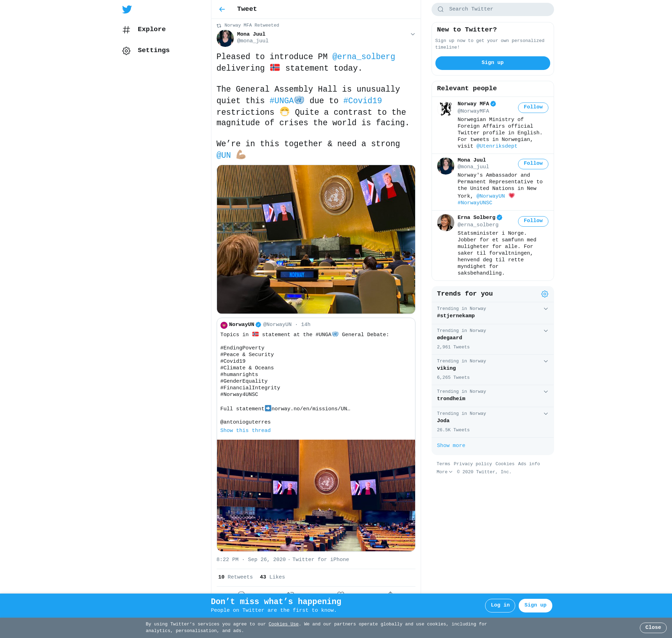Image resolution: width=672 pixels, height=638 pixels.
Task: Click Sign up on bottom banner
Action: (535, 605)
